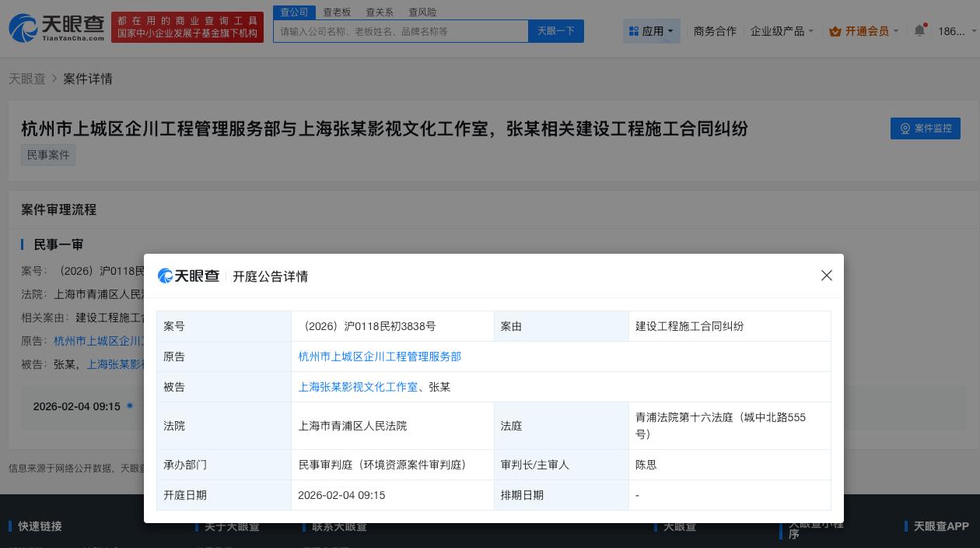Screen dimensions: 980x548
Task: Click the 商务合作 menu item
Action: point(715,31)
